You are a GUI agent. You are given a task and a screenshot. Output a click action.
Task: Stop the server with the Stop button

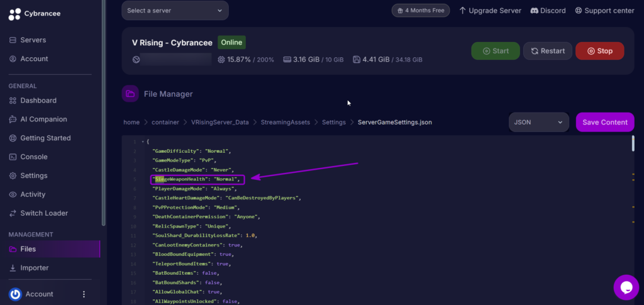point(599,51)
